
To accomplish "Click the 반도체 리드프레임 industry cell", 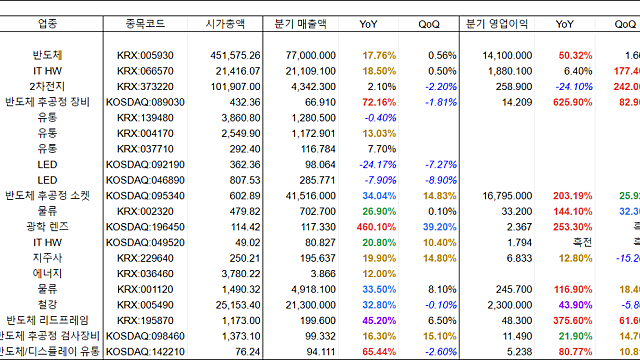I will pyautogui.click(x=47, y=321).
